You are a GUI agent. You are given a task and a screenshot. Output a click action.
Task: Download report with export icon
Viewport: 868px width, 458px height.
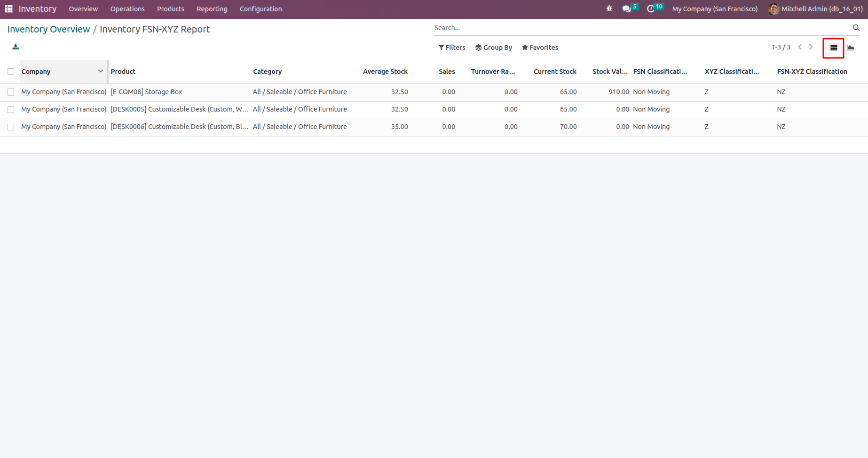16,47
